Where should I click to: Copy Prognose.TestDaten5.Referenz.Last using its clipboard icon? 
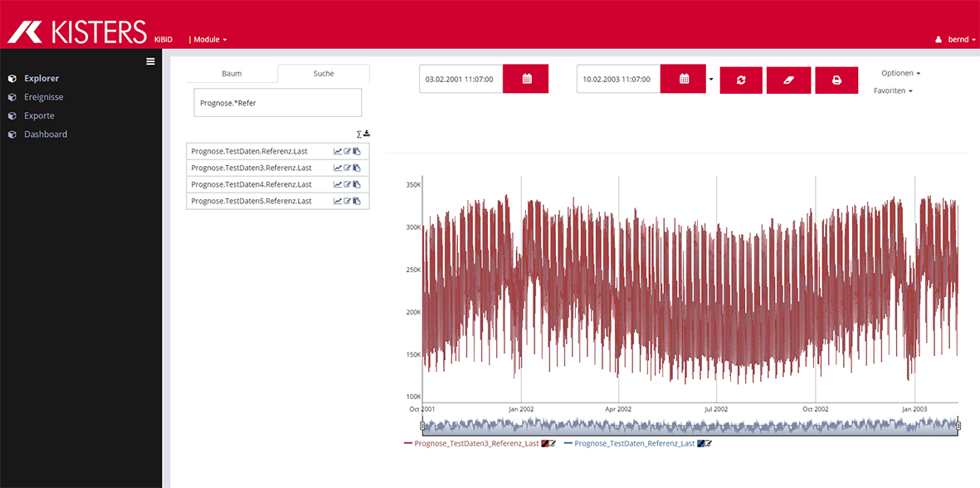click(357, 201)
